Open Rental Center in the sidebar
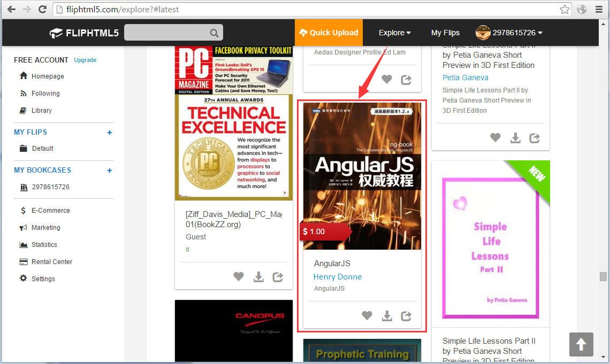610x364 pixels. pos(45,261)
